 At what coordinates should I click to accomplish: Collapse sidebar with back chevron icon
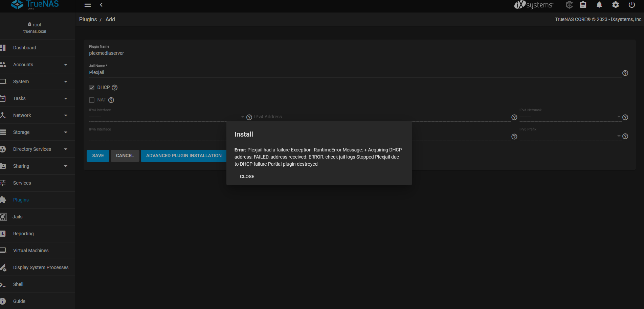pyautogui.click(x=101, y=5)
